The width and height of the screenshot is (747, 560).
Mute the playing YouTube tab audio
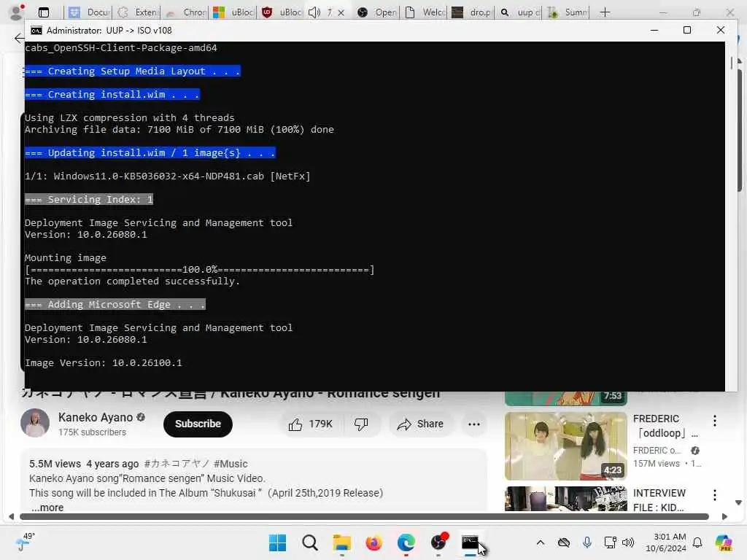click(x=314, y=12)
